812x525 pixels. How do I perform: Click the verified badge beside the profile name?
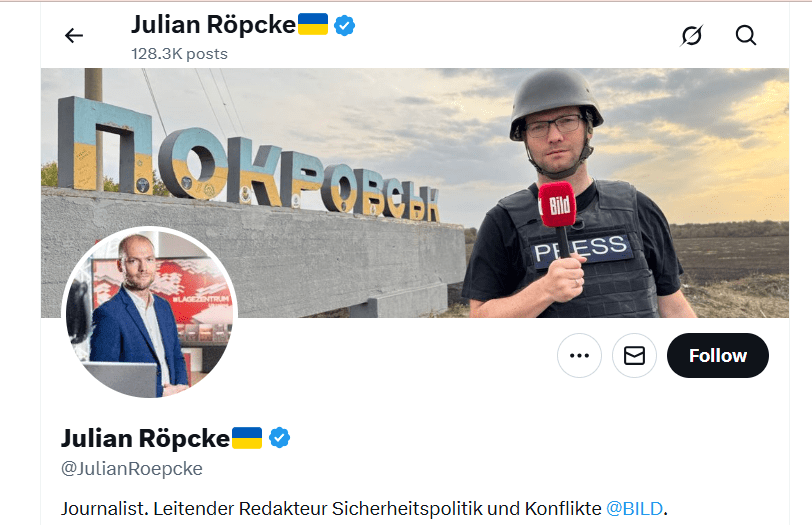pyautogui.click(x=279, y=438)
